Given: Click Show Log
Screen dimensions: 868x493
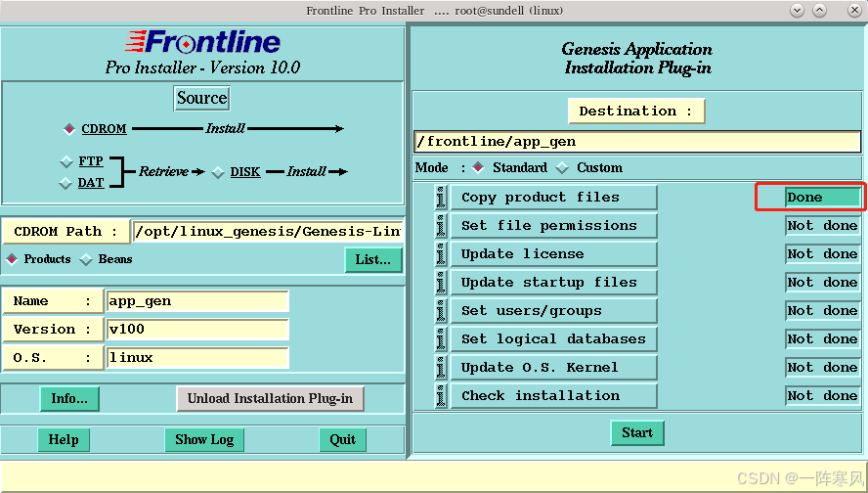Looking at the screenshot, I should [204, 440].
